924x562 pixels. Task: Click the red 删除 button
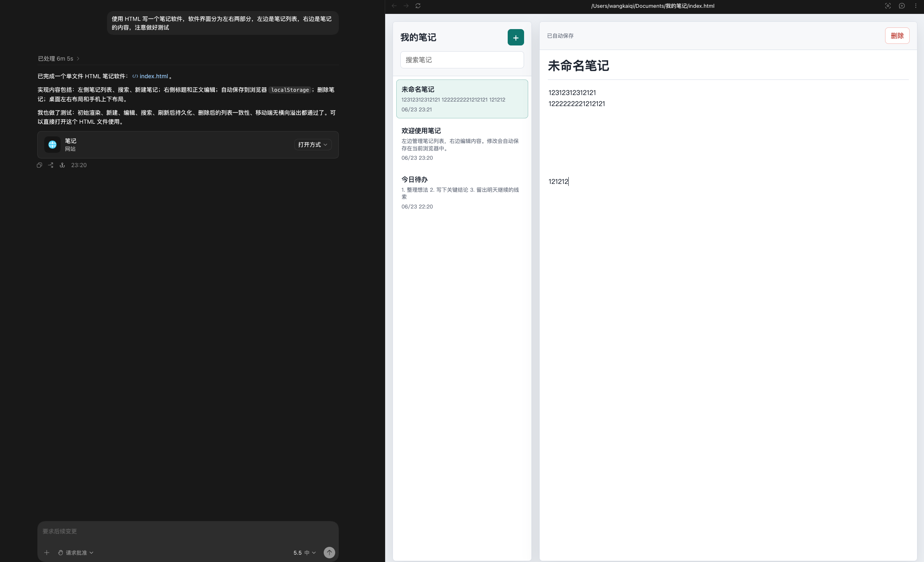[897, 36]
